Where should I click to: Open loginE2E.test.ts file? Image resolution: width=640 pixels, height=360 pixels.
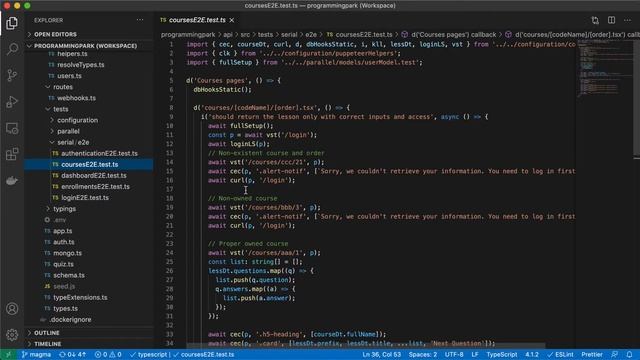(89, 197)
